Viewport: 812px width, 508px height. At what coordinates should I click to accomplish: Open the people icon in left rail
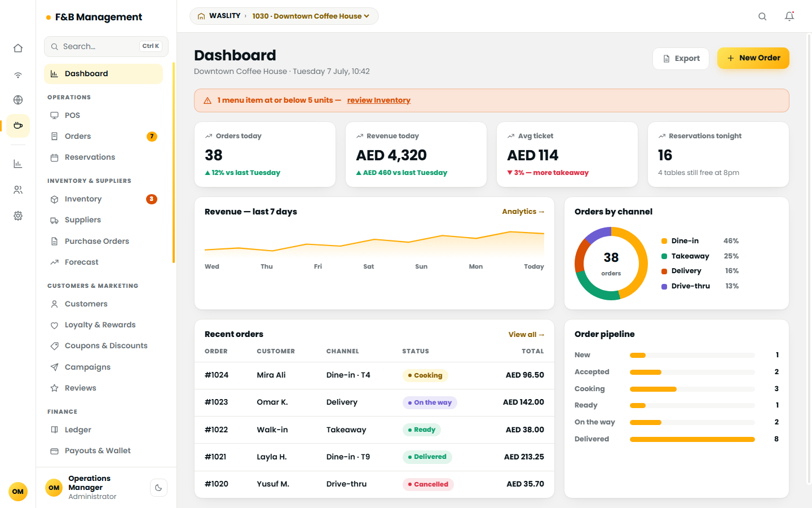pos(18,190)
